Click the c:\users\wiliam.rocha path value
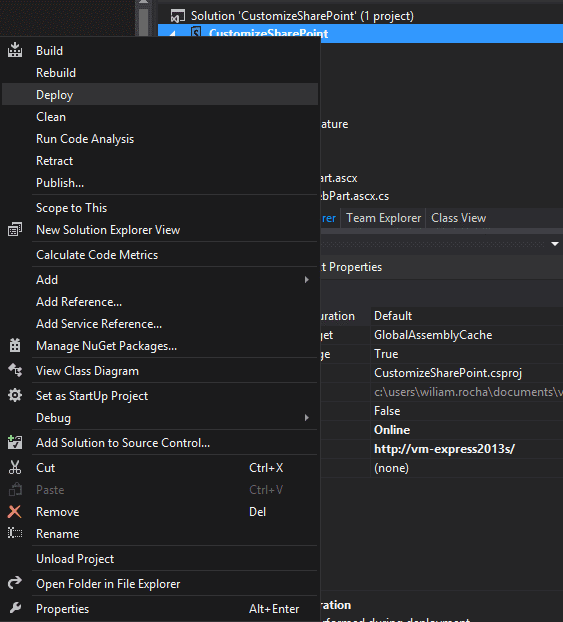Viewport: 563px width, 622px height. point(468,392)
